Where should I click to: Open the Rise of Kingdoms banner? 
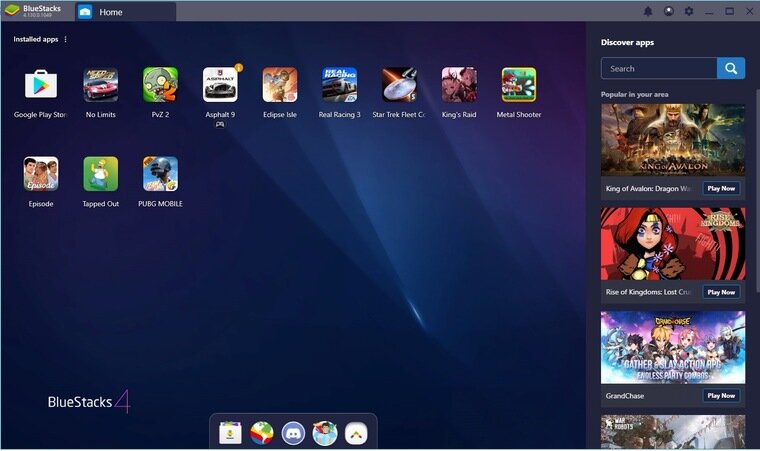673,244
